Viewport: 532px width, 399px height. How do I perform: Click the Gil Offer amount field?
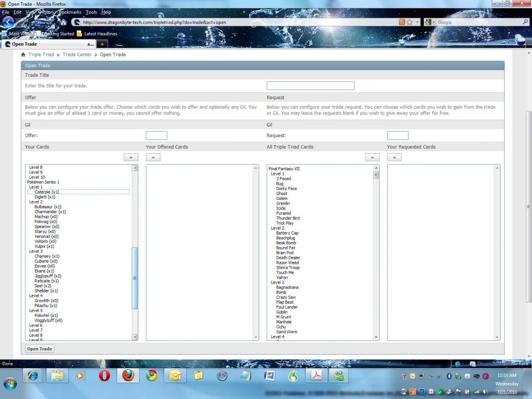157,135
